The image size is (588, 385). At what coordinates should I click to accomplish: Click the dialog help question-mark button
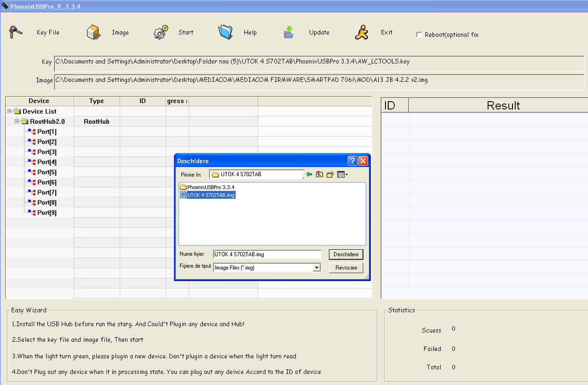(x=352, y=161)
